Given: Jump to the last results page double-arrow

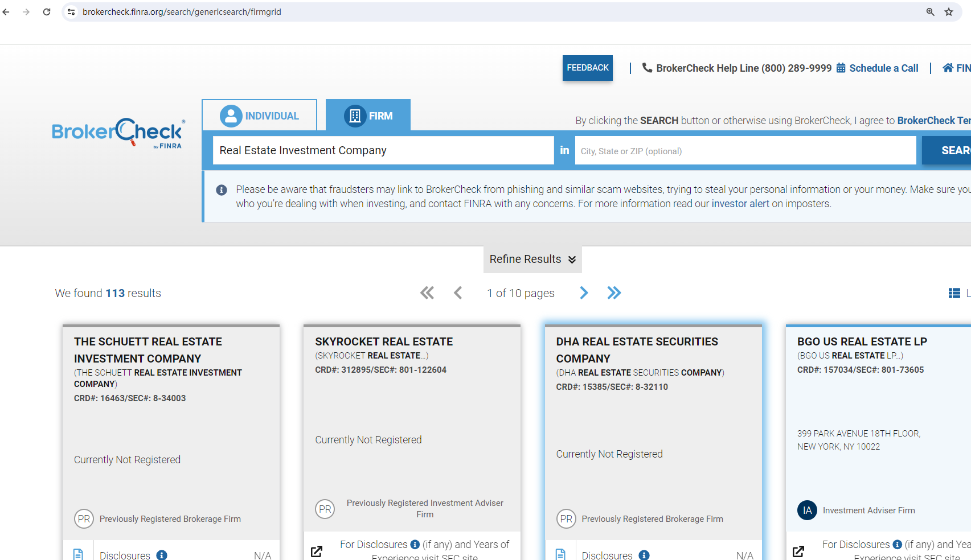Looking at the screenshot, I should (x=614, y=293).
